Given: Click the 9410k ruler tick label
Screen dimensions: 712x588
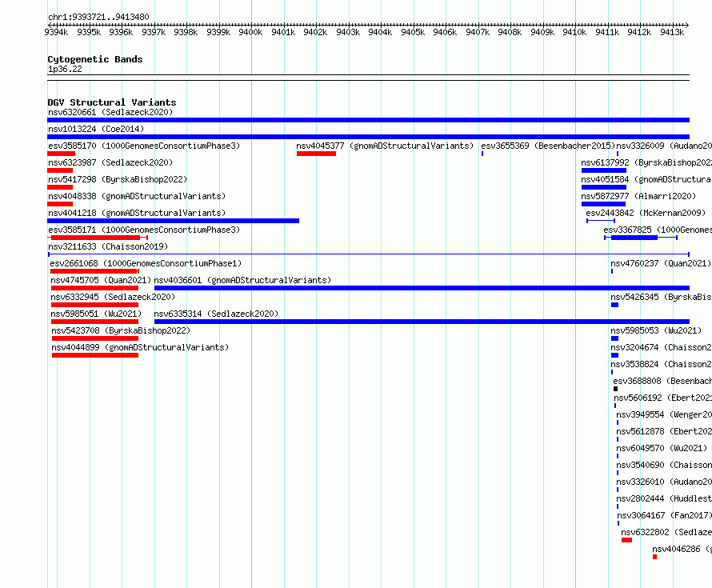Looking at the screenshot, I should (574, 32).
